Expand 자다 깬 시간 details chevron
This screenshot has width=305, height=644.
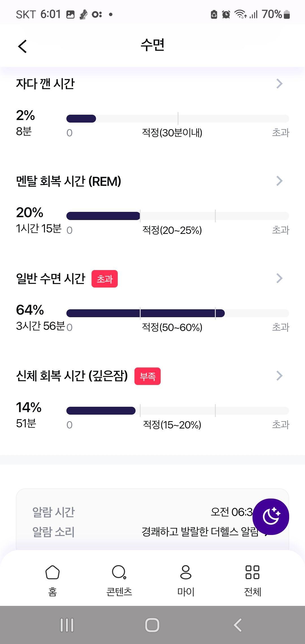(x=279, y=84)
